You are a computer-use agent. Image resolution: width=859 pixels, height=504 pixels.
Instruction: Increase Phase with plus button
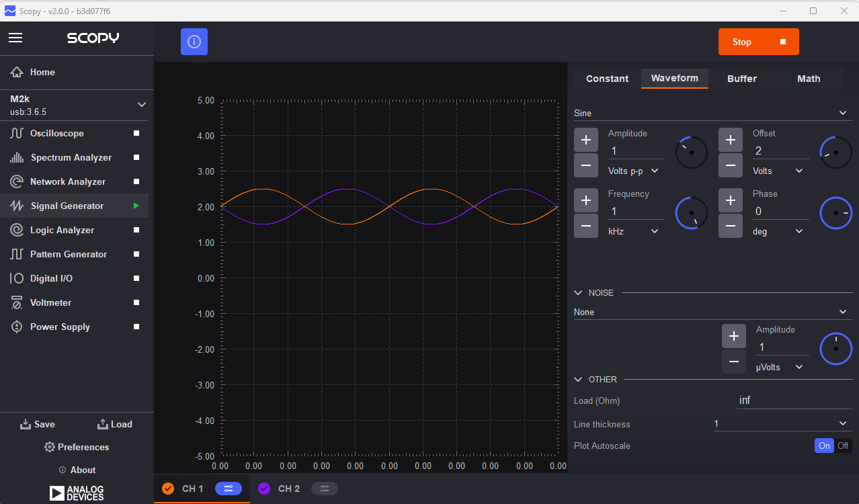731,200
